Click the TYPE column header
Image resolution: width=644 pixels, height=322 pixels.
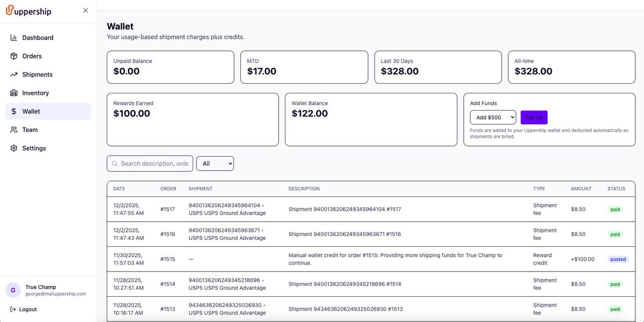539,189
